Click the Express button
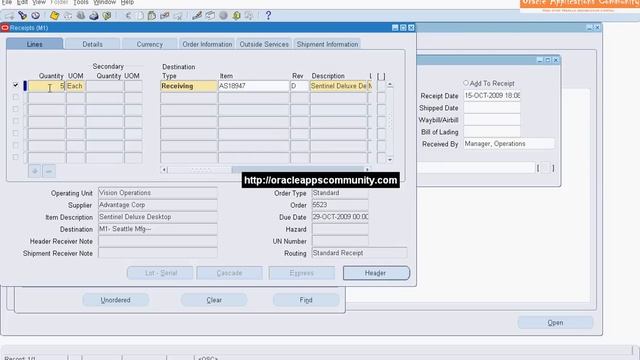The width and height of the screenshot is (640, 360). pyautogui.click(x=302, y=273)
